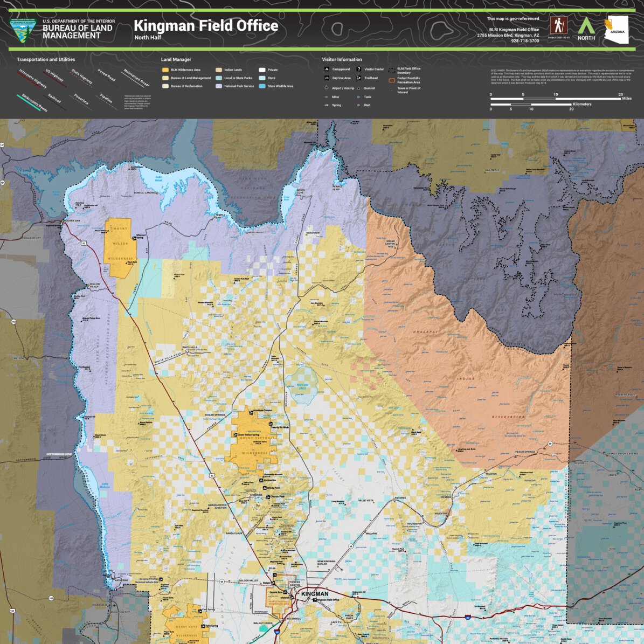Click the Private land white swatch
The height and width of the screenshot is (644, 644).
[x=262, y=70]
